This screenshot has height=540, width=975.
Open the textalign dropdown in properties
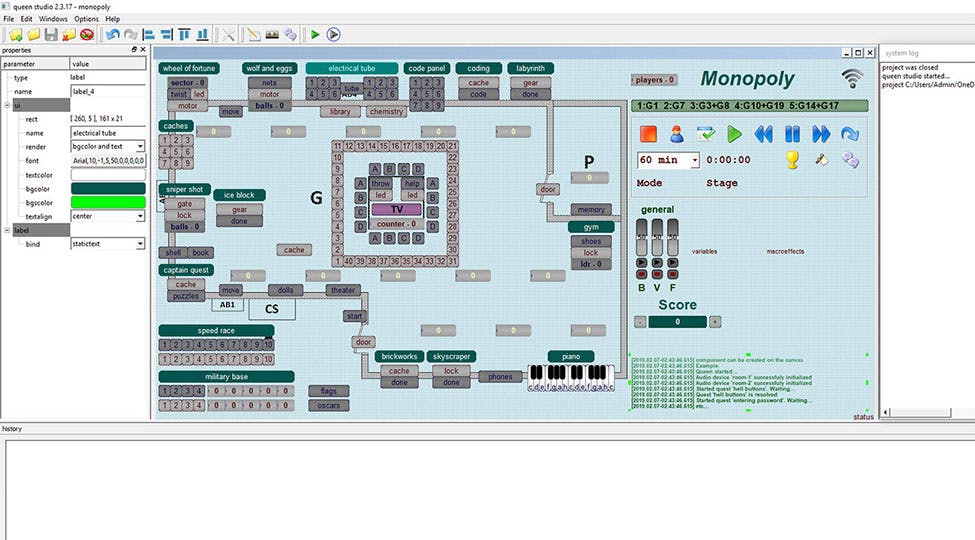click(140, 216)
